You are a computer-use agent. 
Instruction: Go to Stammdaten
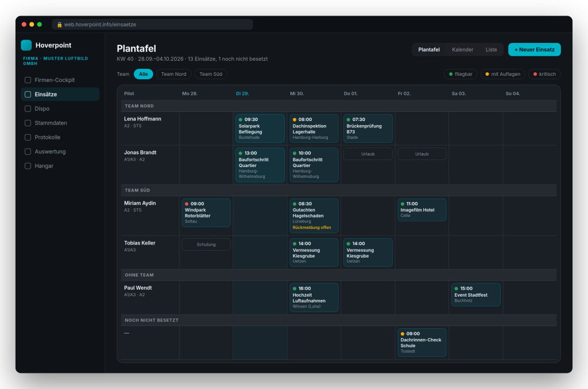[60, 123]
